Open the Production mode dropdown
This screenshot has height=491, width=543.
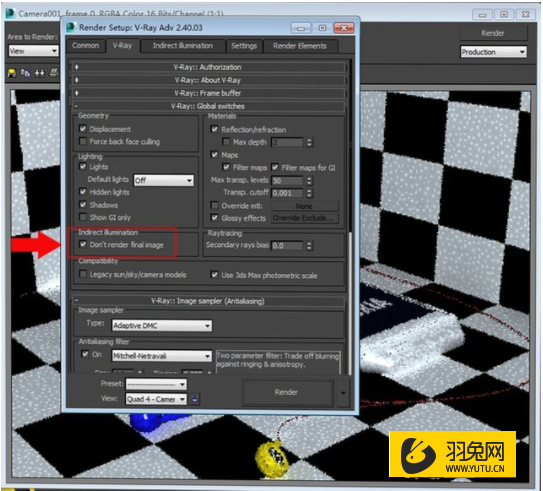tap(493, 52)
